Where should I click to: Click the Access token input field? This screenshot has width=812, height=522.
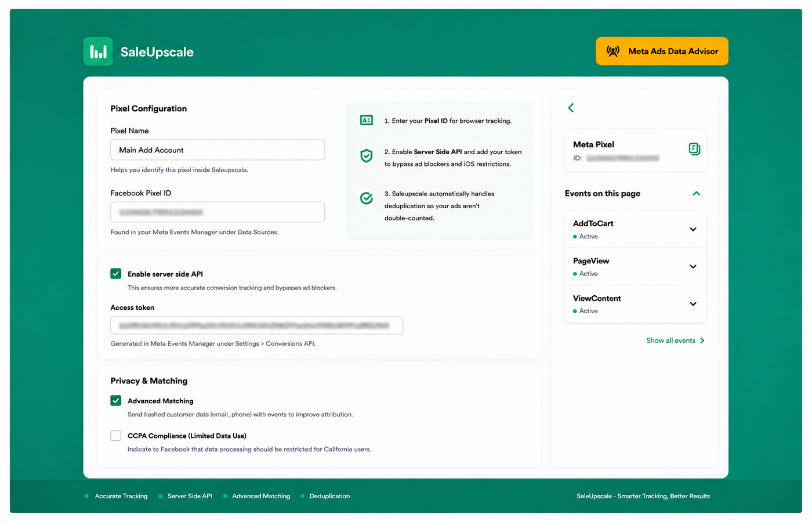point(256,325)
